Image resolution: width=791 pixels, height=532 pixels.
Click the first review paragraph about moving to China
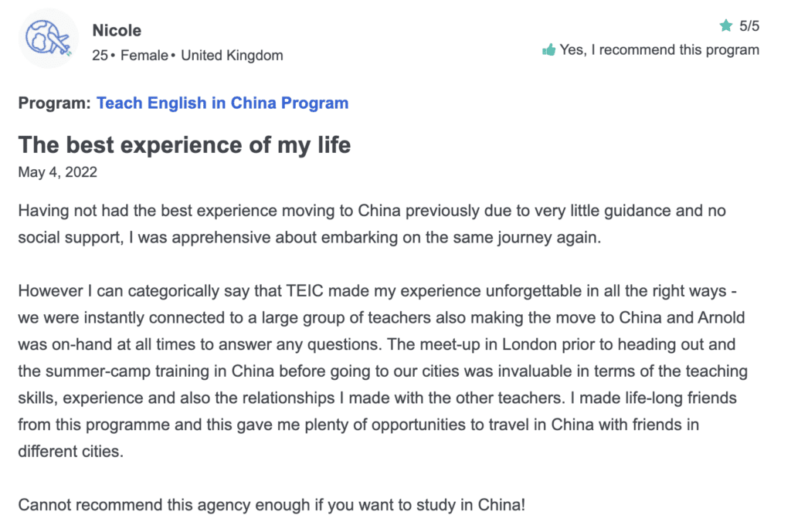point(372,224)
